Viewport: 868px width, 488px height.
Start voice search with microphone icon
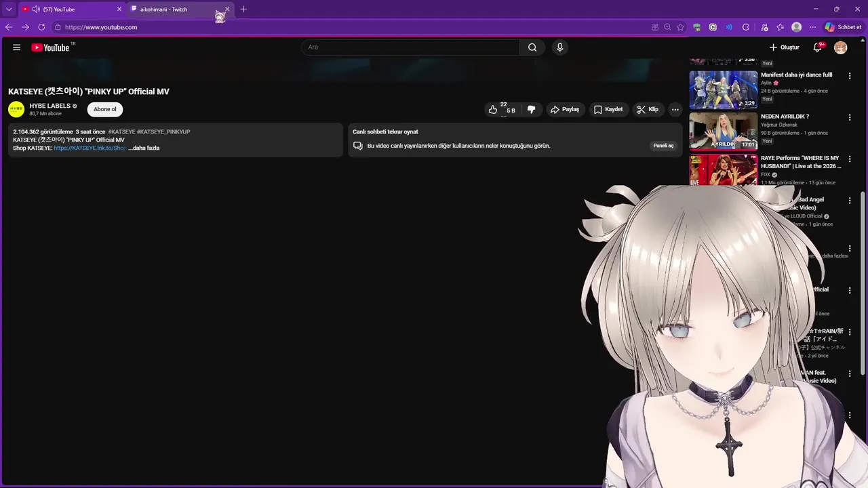point(559,47)
